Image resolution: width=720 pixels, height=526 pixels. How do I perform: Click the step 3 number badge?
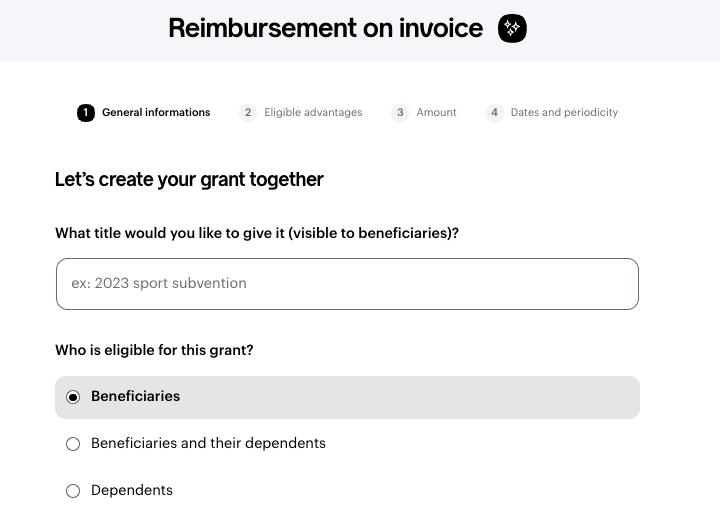point(400,113)
